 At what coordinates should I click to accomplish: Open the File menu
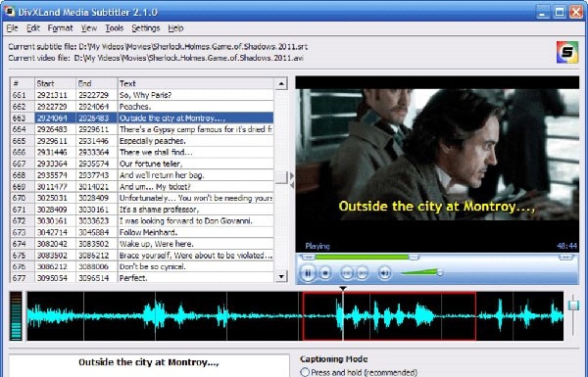(x=12, y=28)
